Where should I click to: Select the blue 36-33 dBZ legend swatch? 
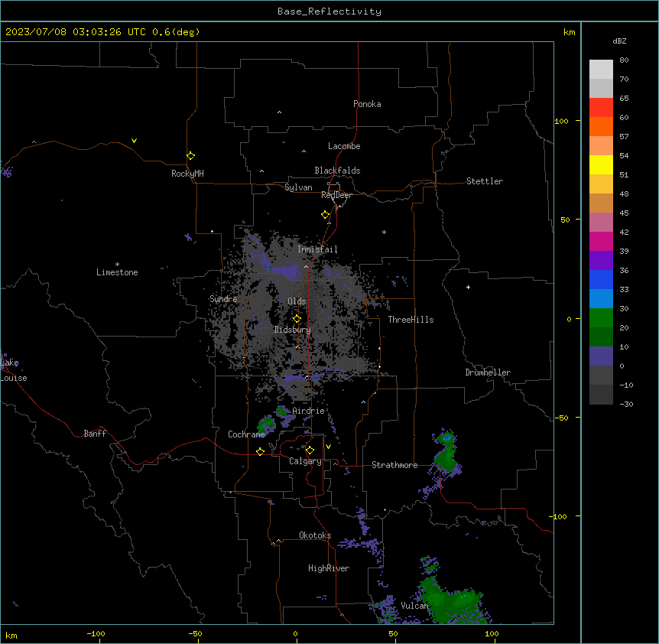point(601,279)
